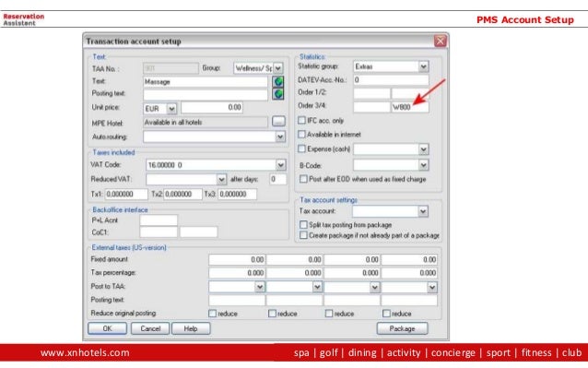Click the first Fixed amount field
Screen dimensions: 588x368
[x=237, y=259]
